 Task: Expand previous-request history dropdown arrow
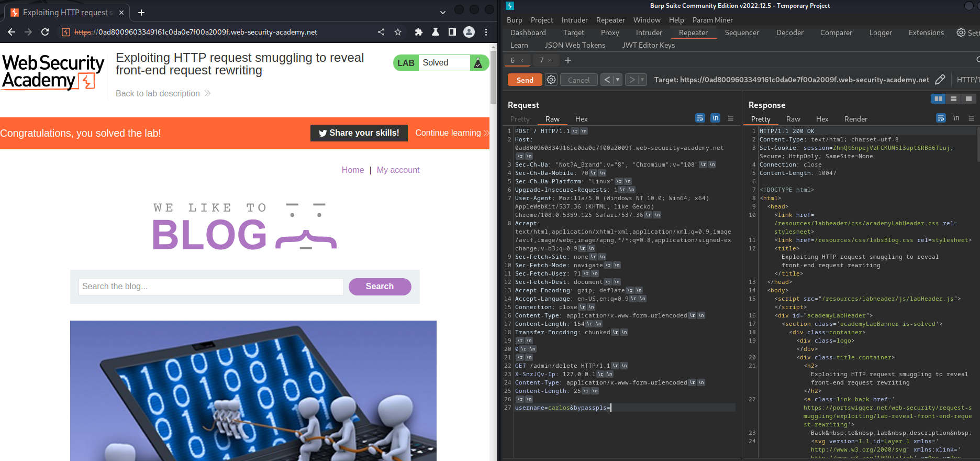(618, 80)
